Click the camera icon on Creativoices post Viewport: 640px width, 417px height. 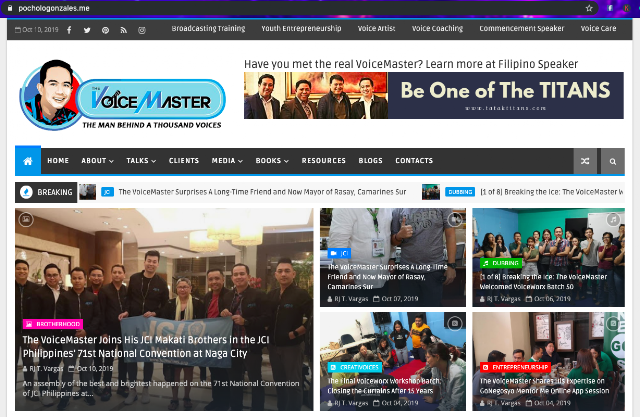pos(454,324)
